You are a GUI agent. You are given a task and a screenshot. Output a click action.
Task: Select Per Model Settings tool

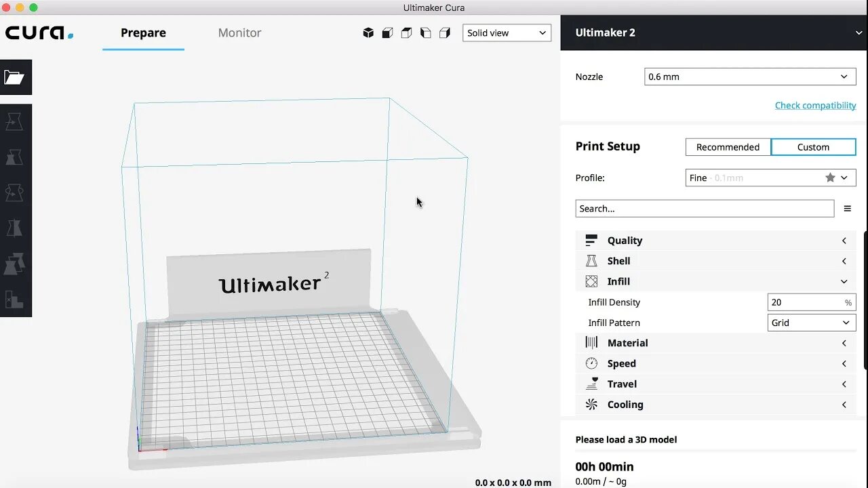[x=14, y=263]
